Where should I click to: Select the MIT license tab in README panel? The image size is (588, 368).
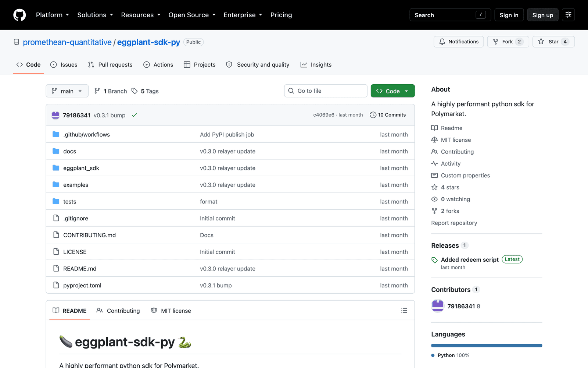click(171, 311)
